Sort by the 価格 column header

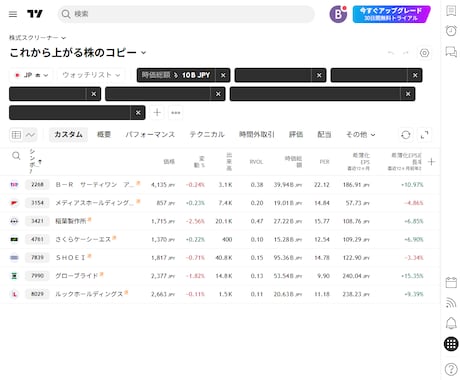coord(169,162)
